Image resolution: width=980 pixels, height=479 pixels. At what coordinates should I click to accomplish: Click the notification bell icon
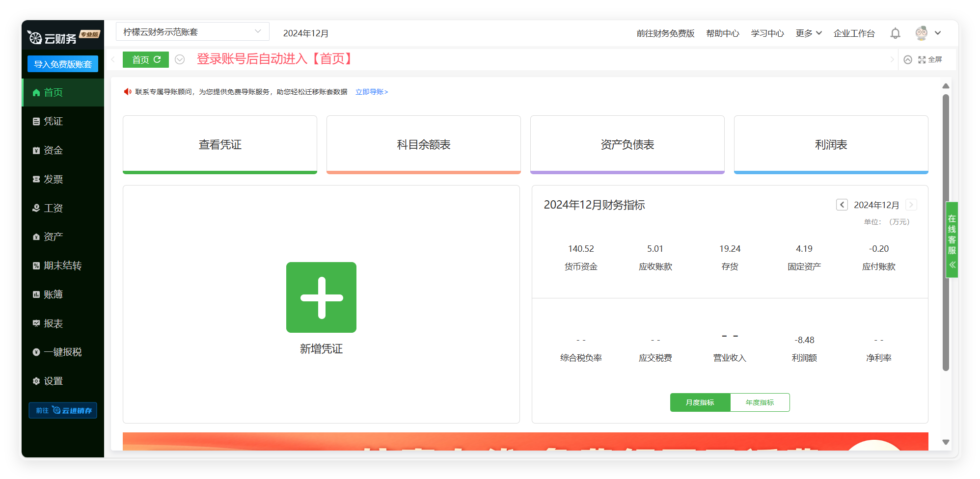coord(895,33)
